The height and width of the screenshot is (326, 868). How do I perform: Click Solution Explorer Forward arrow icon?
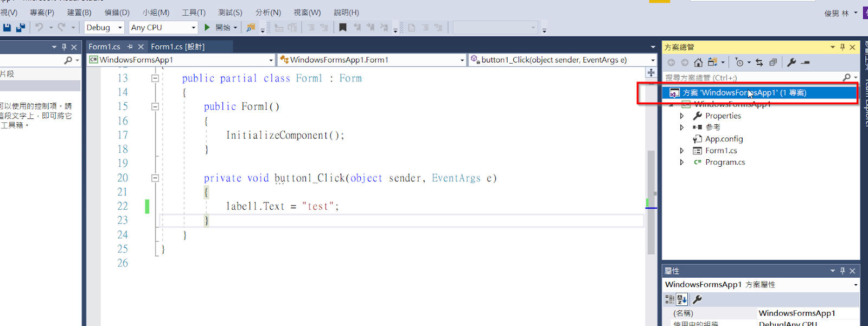(685, 62)
